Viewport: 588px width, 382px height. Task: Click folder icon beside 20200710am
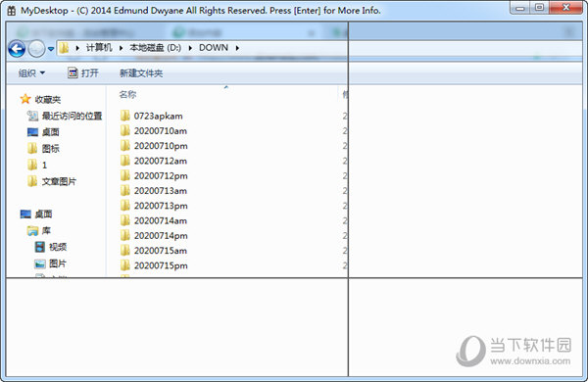(x=125, y=130)
